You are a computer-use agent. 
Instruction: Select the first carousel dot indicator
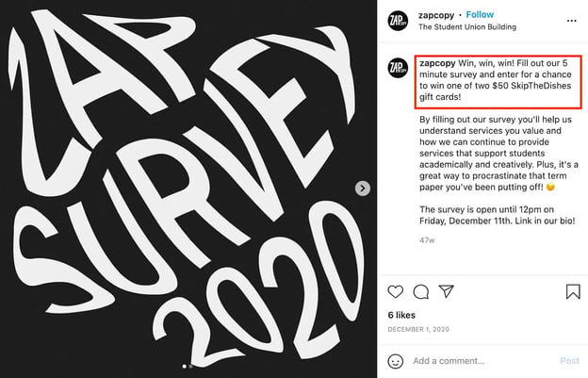click(184, 367)
